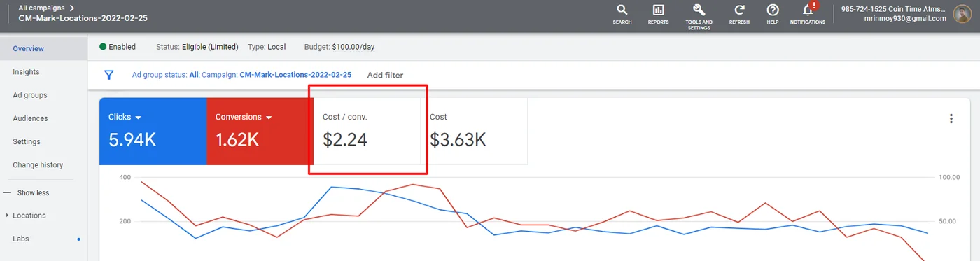Open Audiences in the sidebar
980x261 pixels.
click(30, 118)
